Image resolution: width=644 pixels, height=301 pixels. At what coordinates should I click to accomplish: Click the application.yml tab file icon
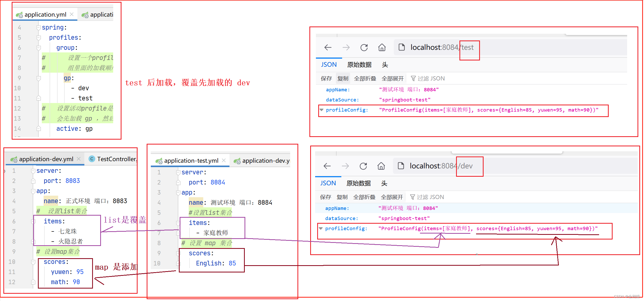(x=19, y=15)
